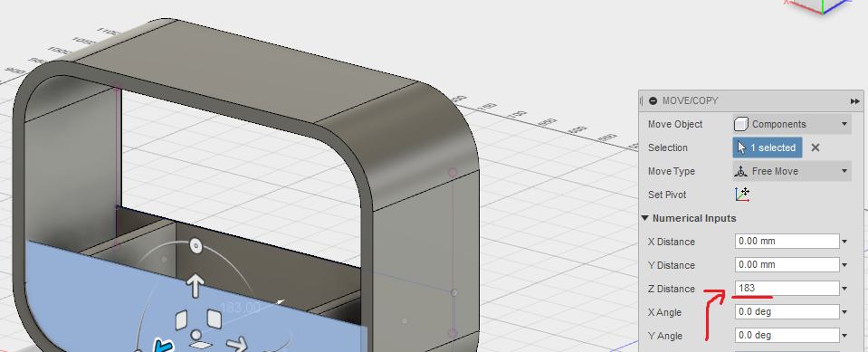Open the Y Angle dropdown arrow
Screen dimensions: 868x352
pos(844,336)
